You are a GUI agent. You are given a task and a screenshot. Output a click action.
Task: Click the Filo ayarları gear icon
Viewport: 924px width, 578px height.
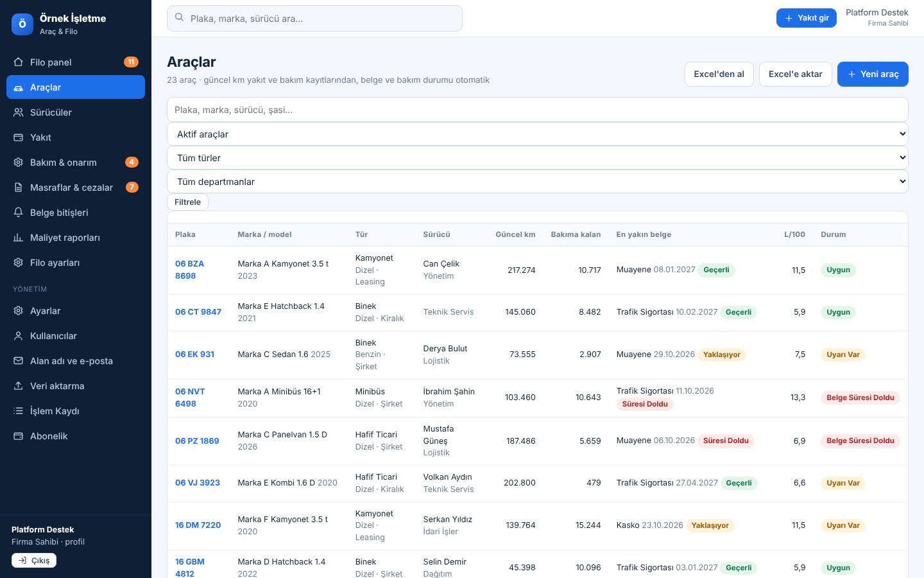pos(18,263)
